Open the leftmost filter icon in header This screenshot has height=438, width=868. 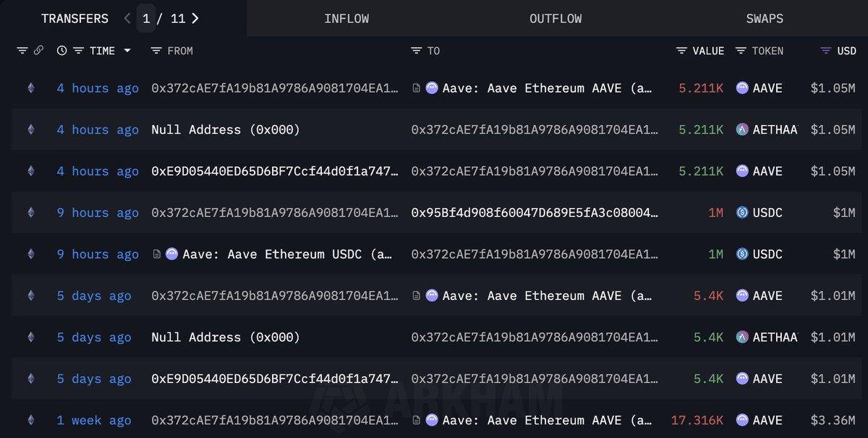tap(22, 51)
